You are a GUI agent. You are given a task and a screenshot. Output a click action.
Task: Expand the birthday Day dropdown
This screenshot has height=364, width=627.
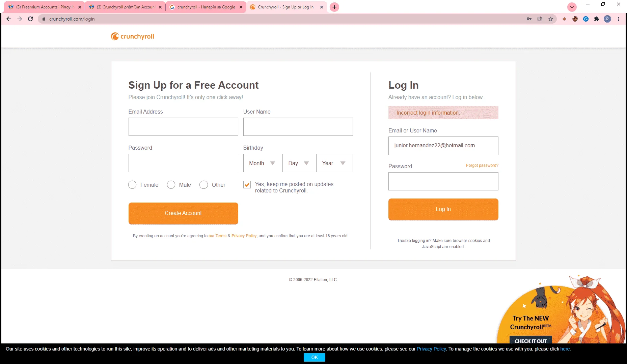click(x=299, y=163)
